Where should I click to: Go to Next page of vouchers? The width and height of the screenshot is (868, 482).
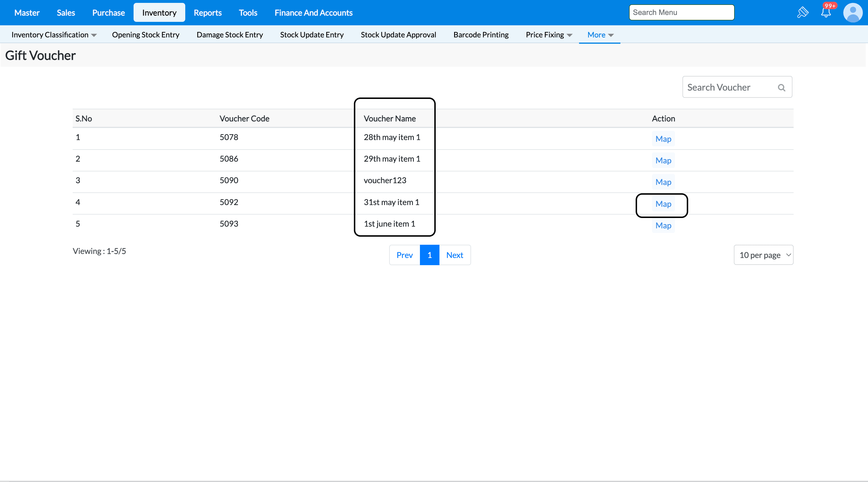click(x=455, y=255)
